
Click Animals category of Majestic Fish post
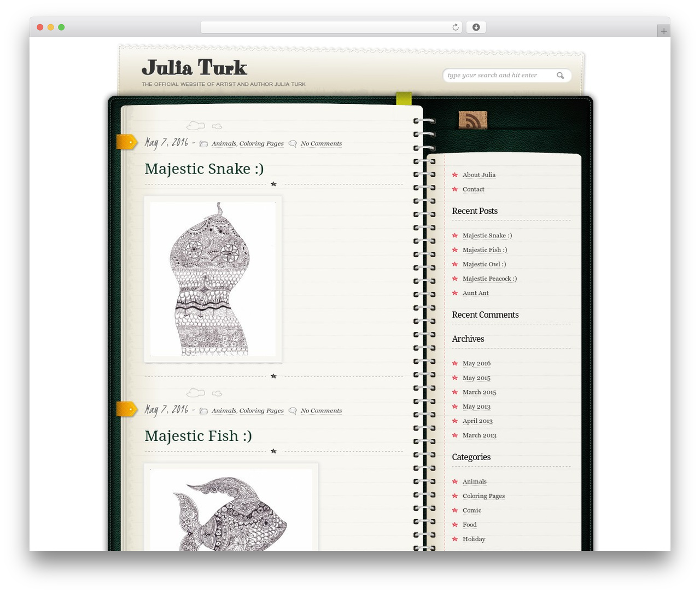point(224,410)
